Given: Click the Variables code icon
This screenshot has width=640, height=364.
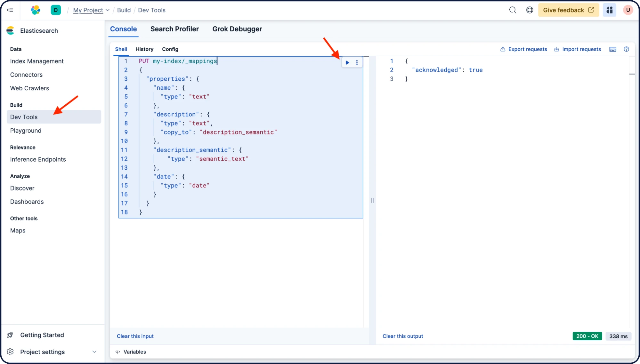Looking at the screenshot, I should point(118,352).
